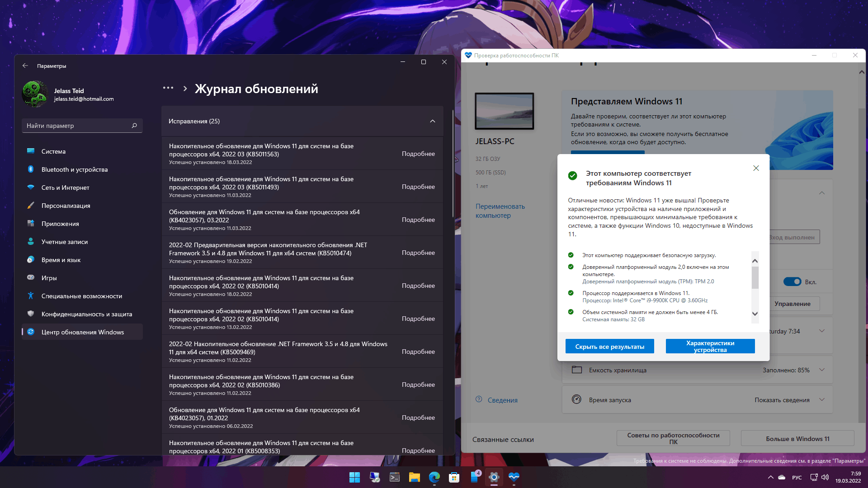Click the results list scroll down arrow

(x=755, y=314)
